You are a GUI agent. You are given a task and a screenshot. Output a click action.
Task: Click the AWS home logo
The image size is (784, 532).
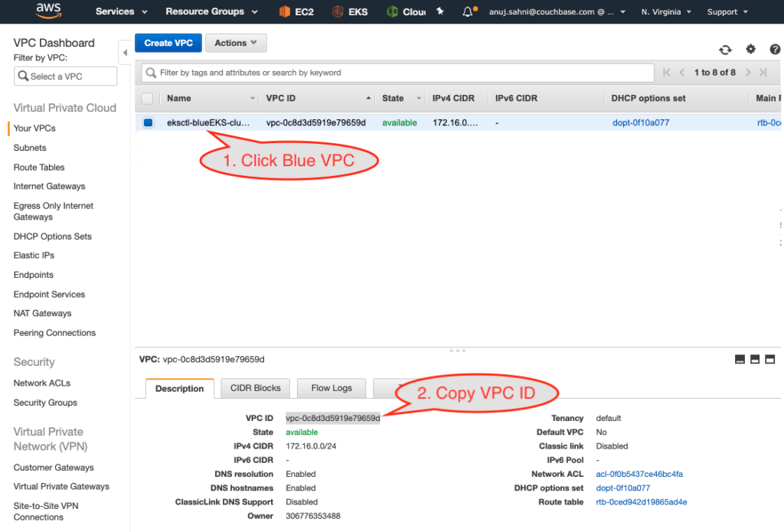click(48, 11)
